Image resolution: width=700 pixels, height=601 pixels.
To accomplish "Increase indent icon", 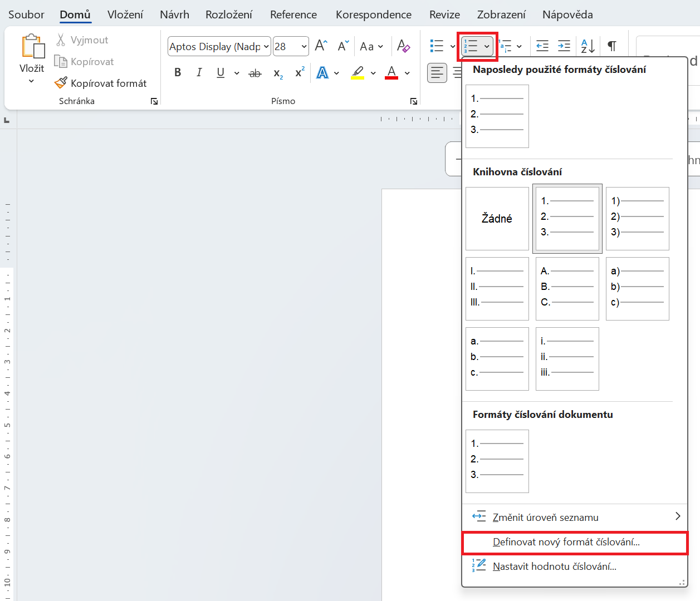I will 564,46.
